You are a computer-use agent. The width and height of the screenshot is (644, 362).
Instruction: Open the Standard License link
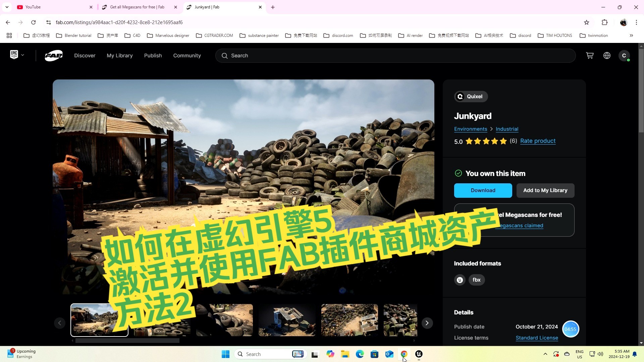point(536,338)
